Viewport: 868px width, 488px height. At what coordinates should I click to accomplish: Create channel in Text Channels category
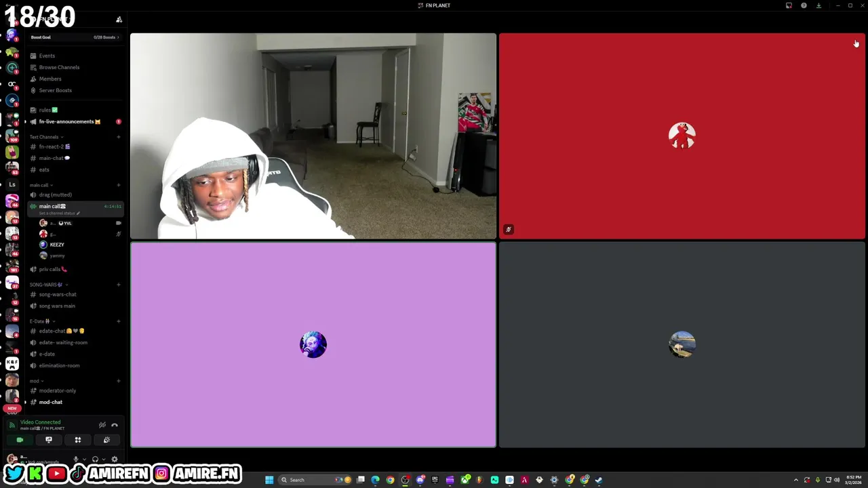[x=118, y=137]
